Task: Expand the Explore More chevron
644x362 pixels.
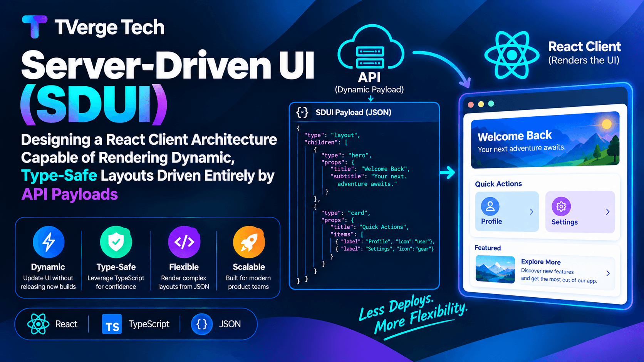Action: (x=608, y=273)
